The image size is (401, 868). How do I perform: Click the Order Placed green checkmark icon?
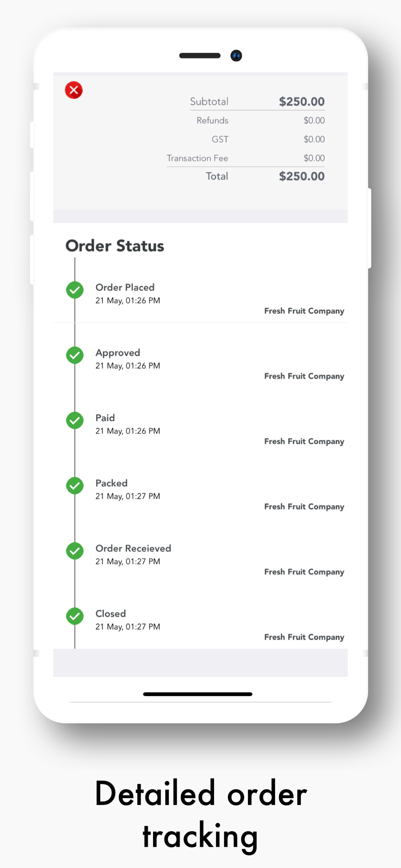tap(75, 290)
